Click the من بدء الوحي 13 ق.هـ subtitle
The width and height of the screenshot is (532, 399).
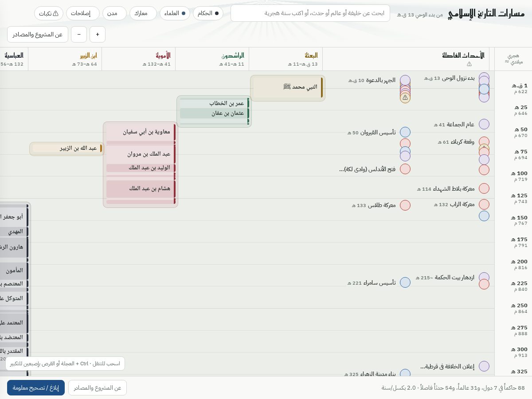pos(419,15)
